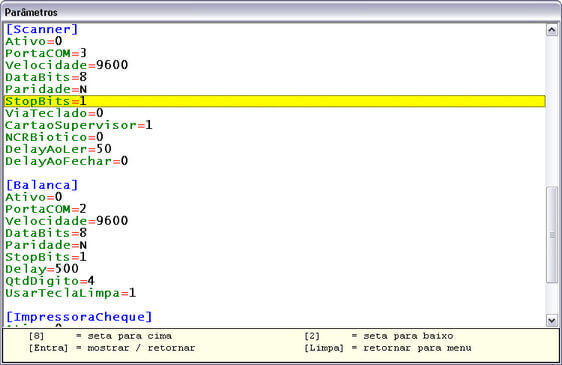562x365 pixels.
Task: Select the Delay=500 line
Action: click(x=42, y=269)
